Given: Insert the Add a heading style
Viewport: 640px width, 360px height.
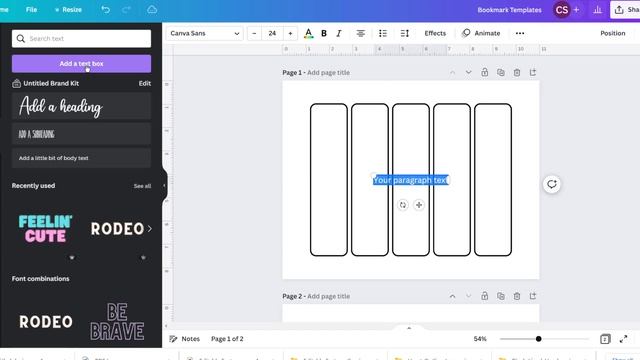Looking at the screenshot, I should point(81,106).
